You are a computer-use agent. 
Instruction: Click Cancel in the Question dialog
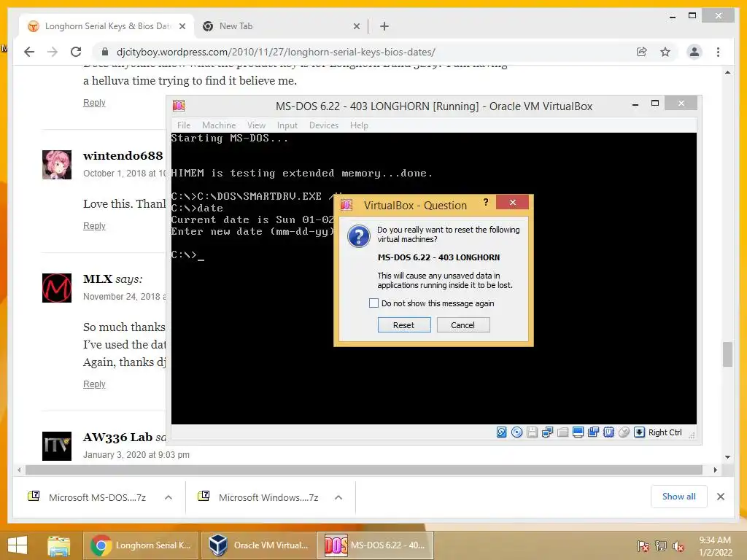(x=463, y=324)
